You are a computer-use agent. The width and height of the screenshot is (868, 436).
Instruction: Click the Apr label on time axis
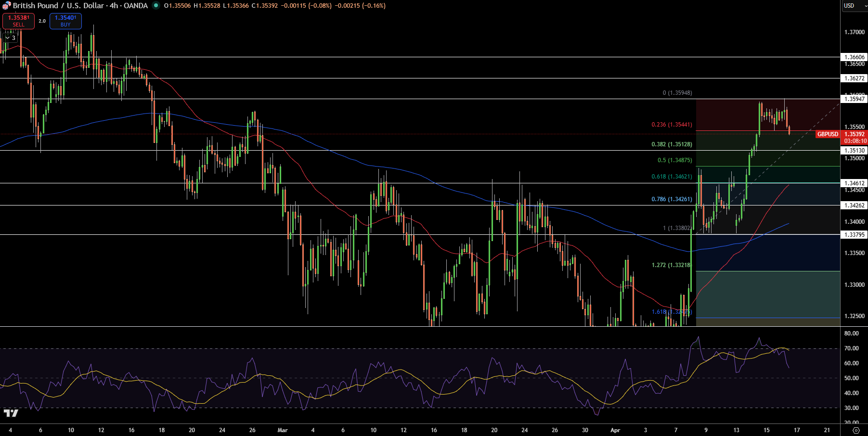(x=615, y=430)
